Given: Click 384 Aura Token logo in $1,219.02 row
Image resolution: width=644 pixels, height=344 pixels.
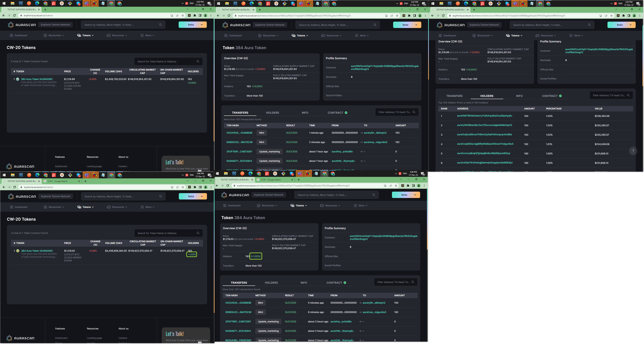Looking at the screenshot, I should click(x=18, y=251).
